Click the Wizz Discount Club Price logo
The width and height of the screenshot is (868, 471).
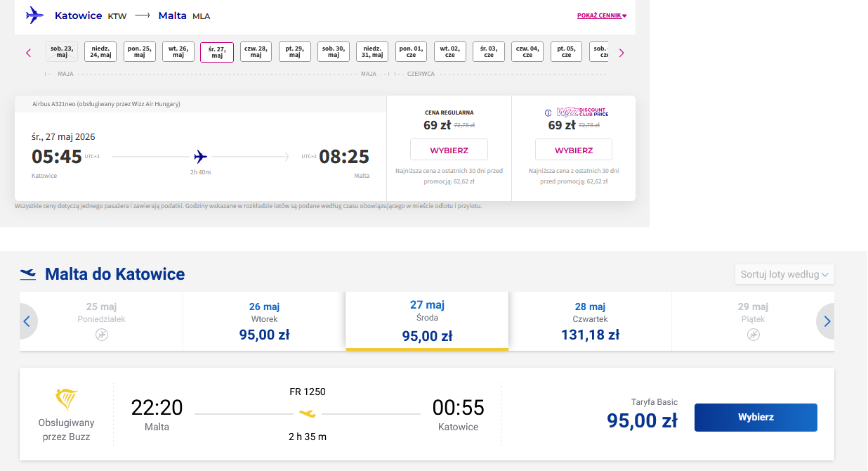[x=582, y=112]
